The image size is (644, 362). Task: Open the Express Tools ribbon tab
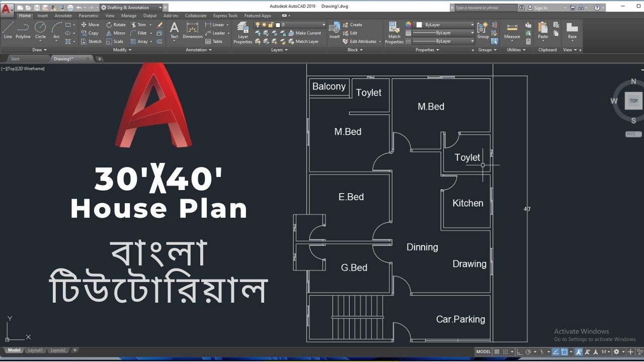(225, 16)
